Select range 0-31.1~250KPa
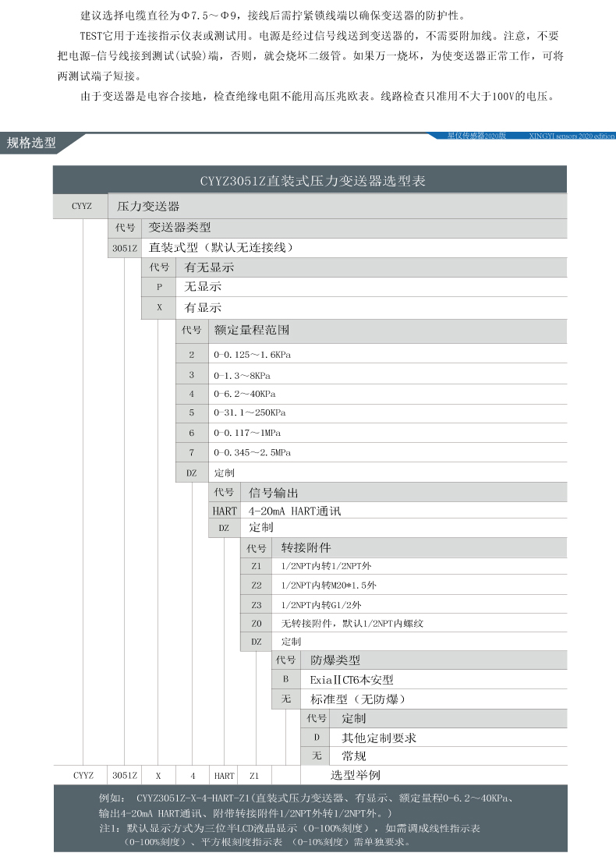This screenshot has width=616, height=860. [250, 412]
